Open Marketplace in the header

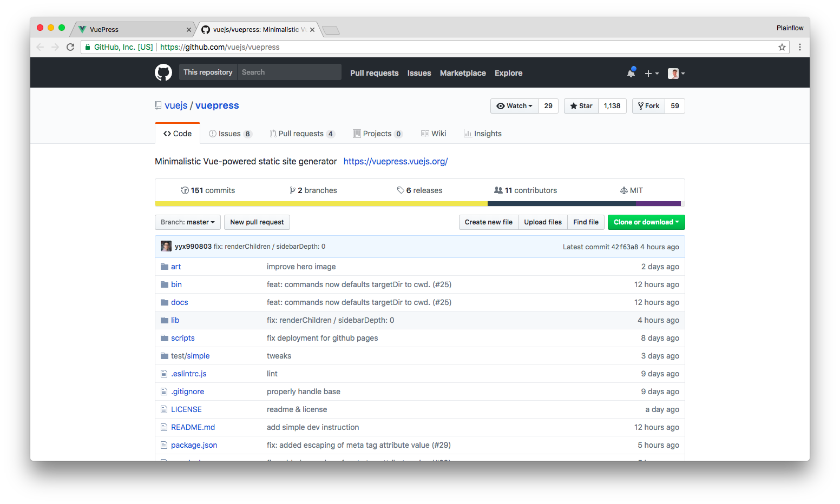[x=463, y=73]
